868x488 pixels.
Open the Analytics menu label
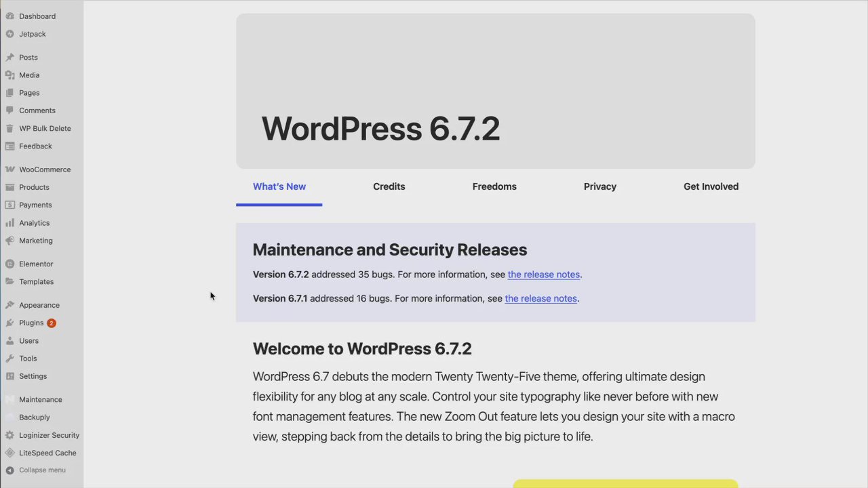35,222
